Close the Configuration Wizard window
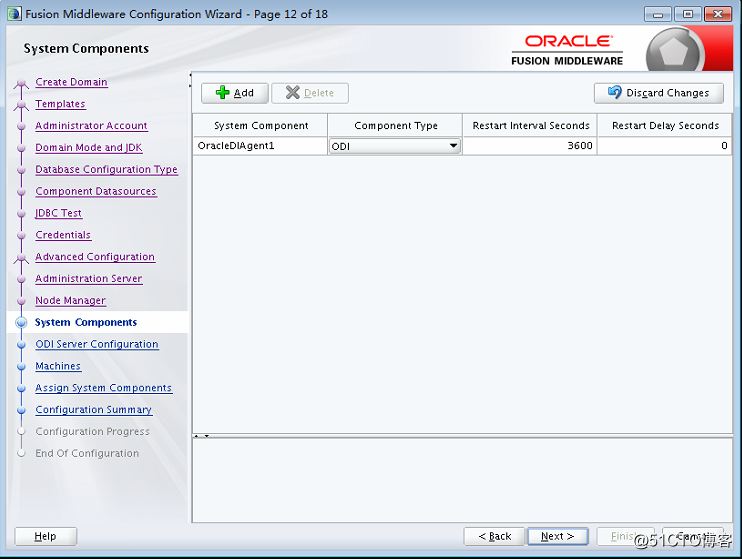The width and height of the screenshot is (742, 559). [718, 14]
